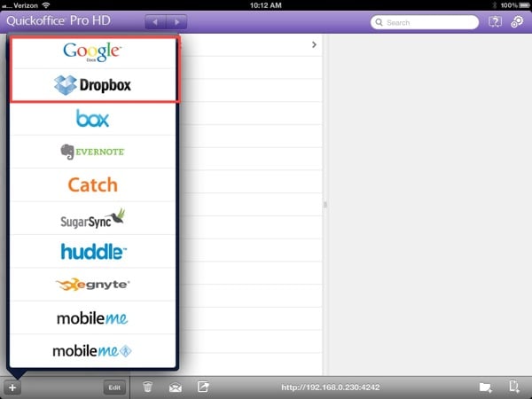532x399 pixels.
Task: Tap the Quickoffice Pro HD title
Action: [59, 20]
